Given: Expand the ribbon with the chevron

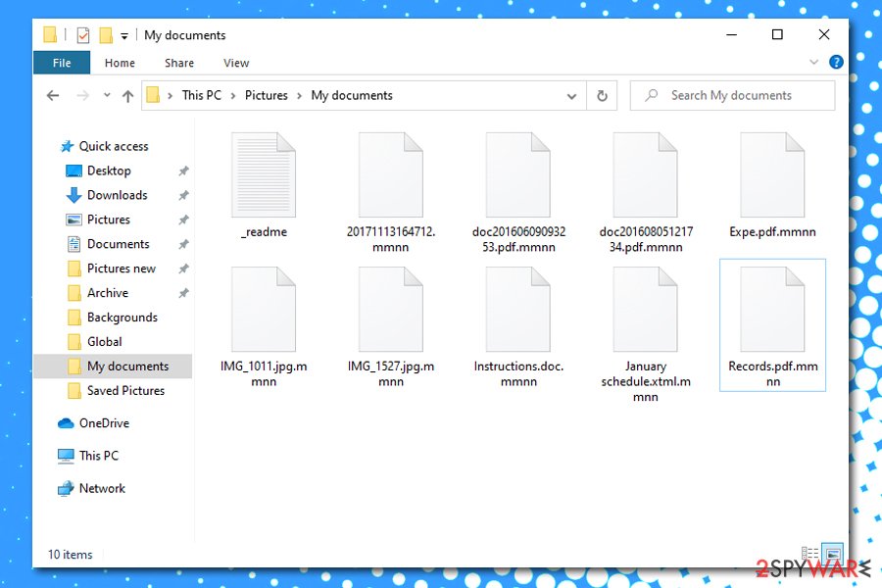Looking at the screenshot, I should tap(813, 62).
